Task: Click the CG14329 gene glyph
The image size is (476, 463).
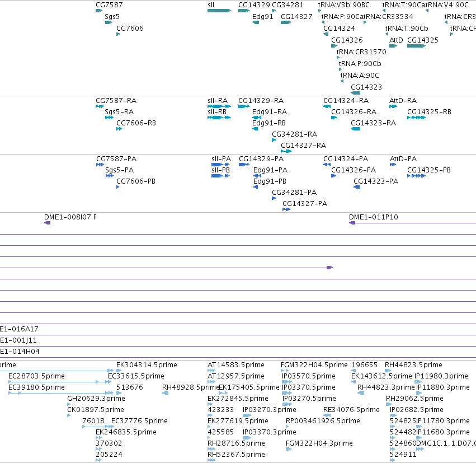Action: 244,11
